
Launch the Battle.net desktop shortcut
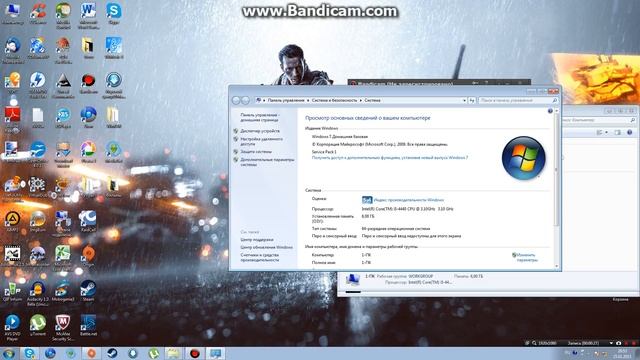tap(88, 325)
